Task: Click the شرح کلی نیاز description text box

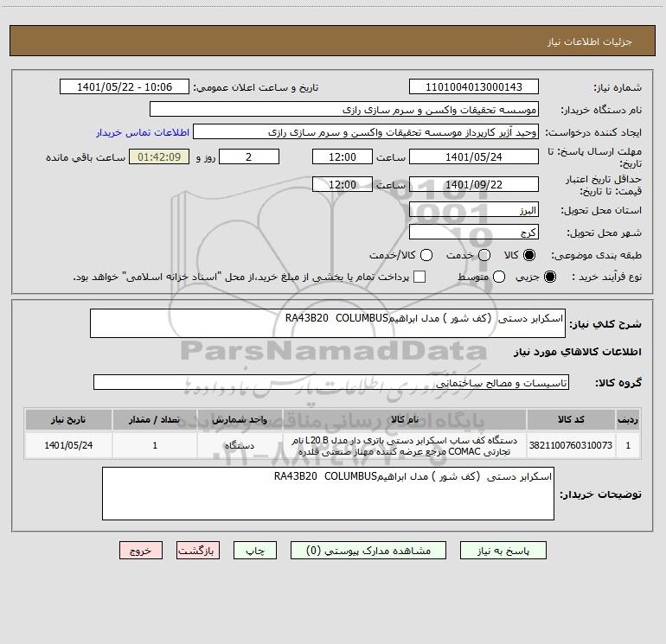Action: pos(328,323)
